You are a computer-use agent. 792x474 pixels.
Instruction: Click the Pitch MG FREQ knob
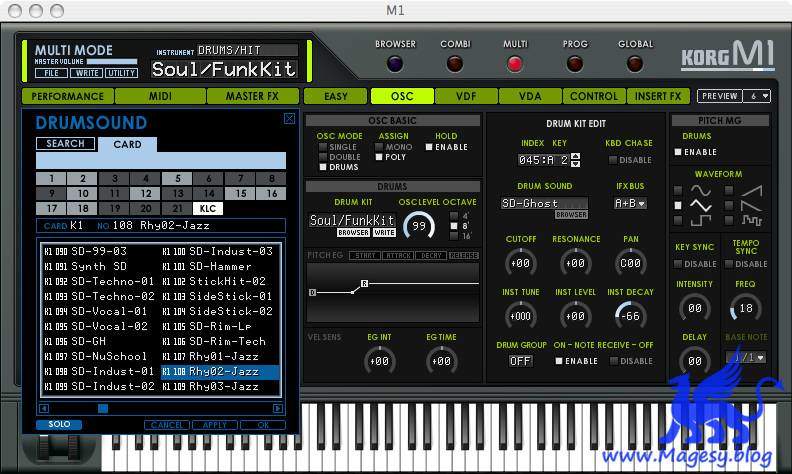click(746, 308)
